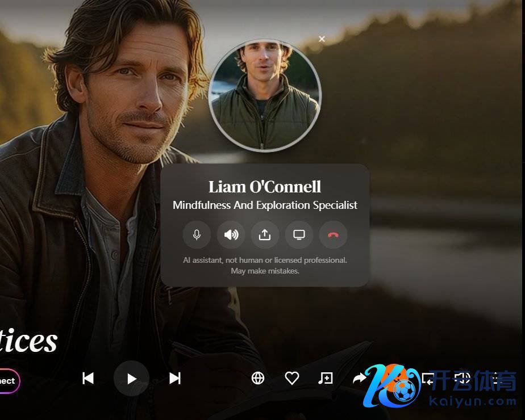Mute the microphone in the call panel

[197, 235]
